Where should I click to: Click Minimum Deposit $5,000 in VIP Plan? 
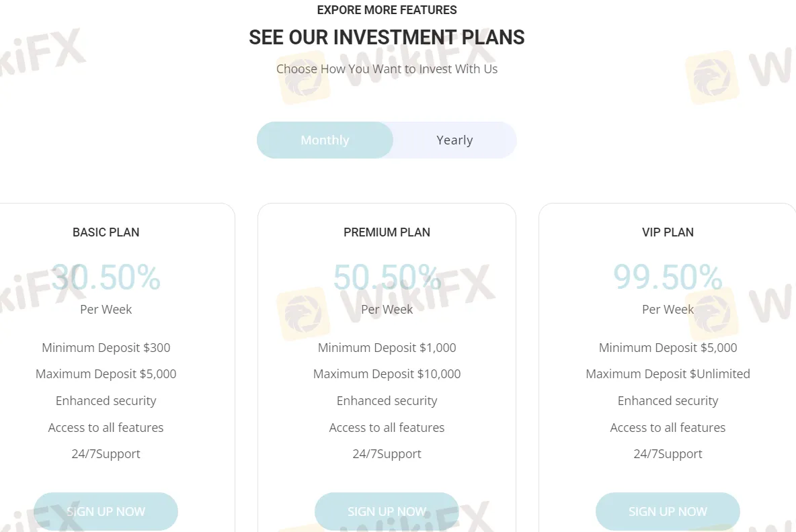(x=668, y=347)
